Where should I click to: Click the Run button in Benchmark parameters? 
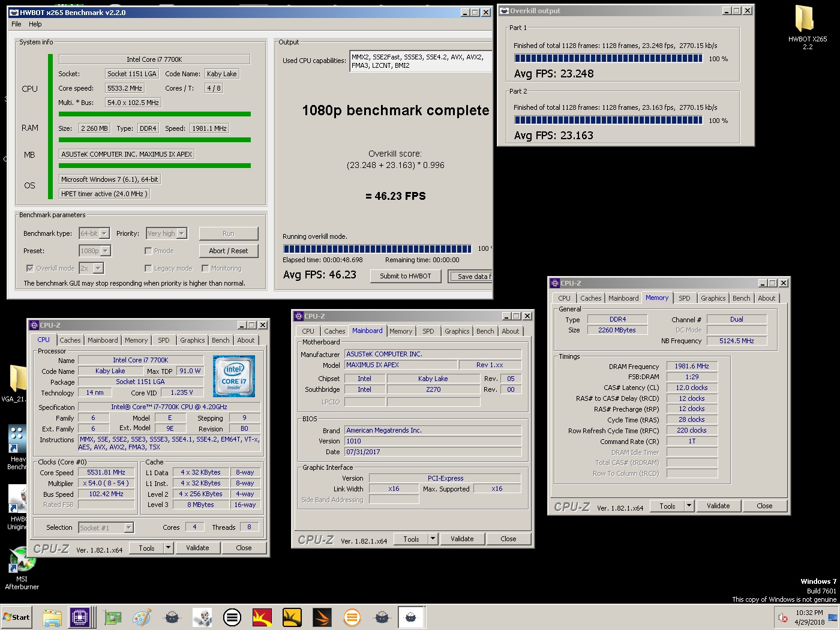(229, 233)
